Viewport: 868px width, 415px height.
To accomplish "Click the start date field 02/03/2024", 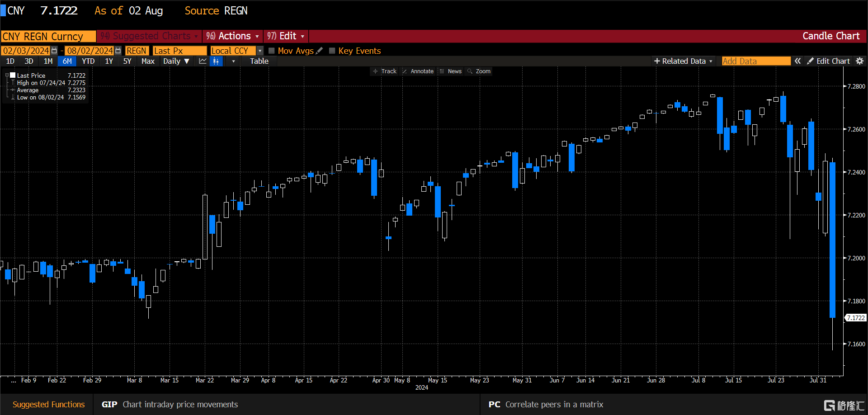I will [x=26, y=51].
